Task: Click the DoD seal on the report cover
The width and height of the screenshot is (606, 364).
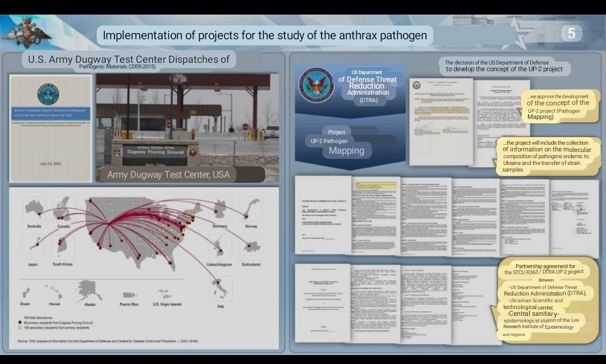Action: pyautogui.click(x=48, y=94)
